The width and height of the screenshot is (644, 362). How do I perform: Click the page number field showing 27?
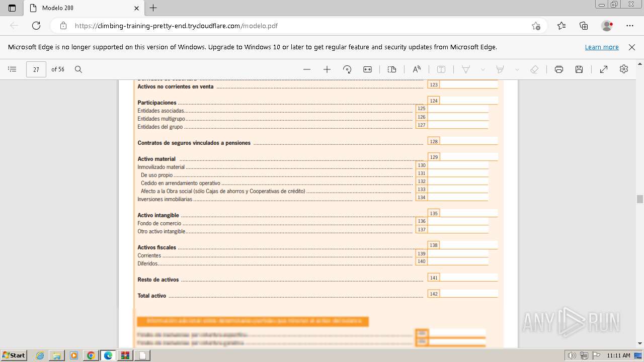click(x=36, y=69)
